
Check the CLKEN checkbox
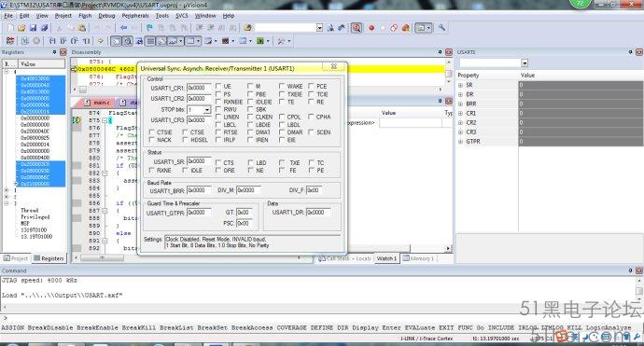point(250,117)
